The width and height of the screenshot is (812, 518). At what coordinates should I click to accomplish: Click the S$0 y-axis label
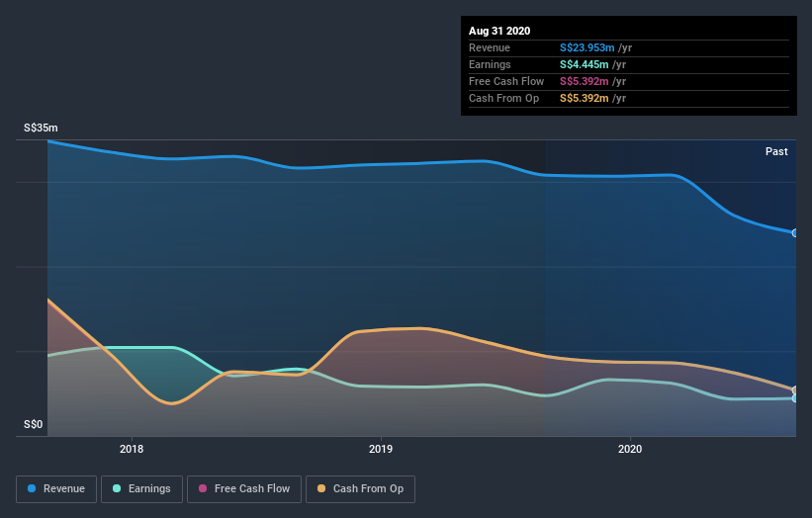[x=34, y=424]
